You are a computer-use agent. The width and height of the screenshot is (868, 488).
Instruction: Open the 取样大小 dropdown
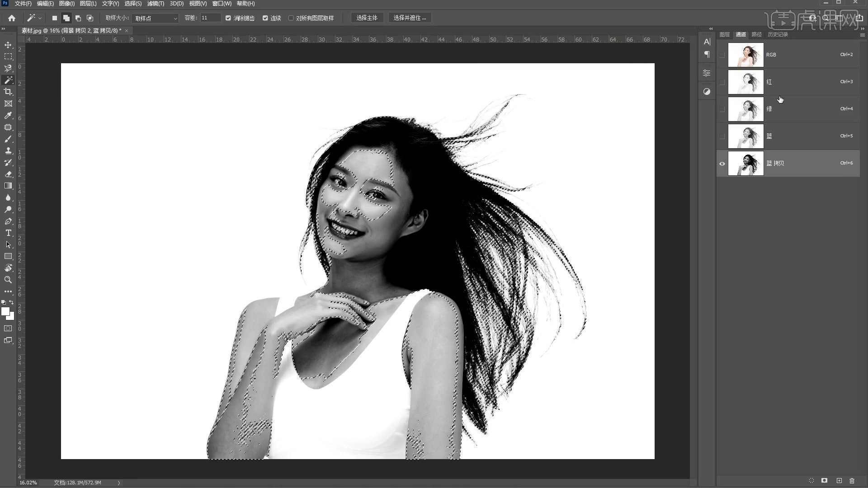tap(156, 18)
